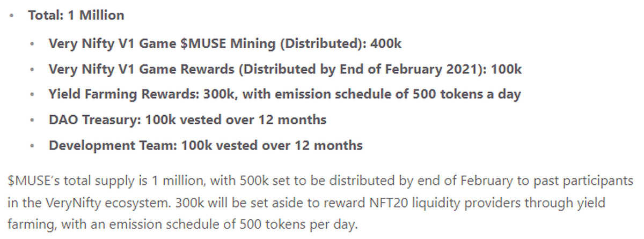
Task: Click "$MUSE's" at the paragraph start
Action: tap(30, 181)
